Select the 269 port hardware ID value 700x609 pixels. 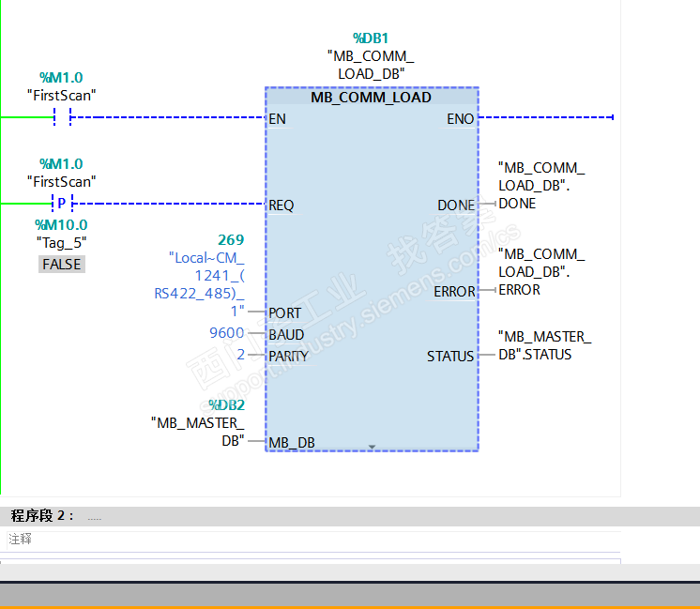click(x=231, y=240)
